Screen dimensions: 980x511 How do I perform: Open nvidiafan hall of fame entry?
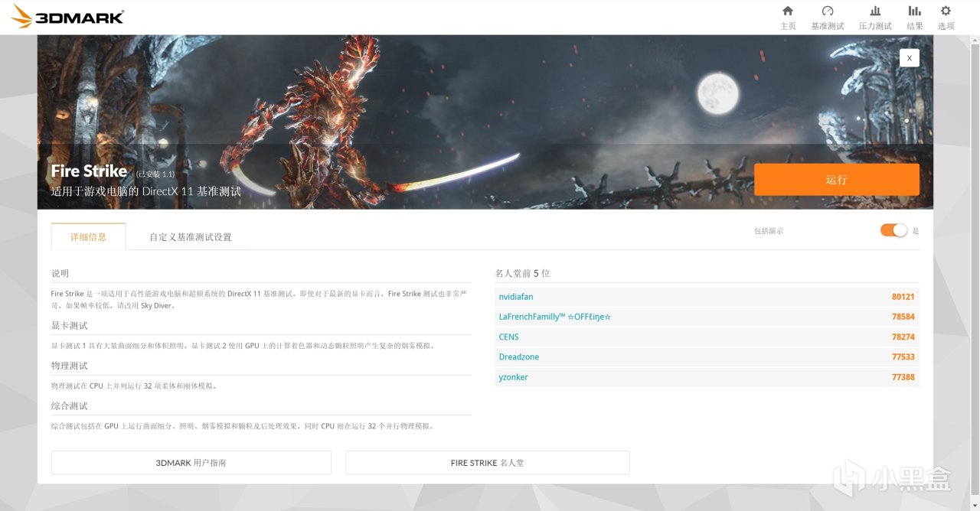[516, 297]
